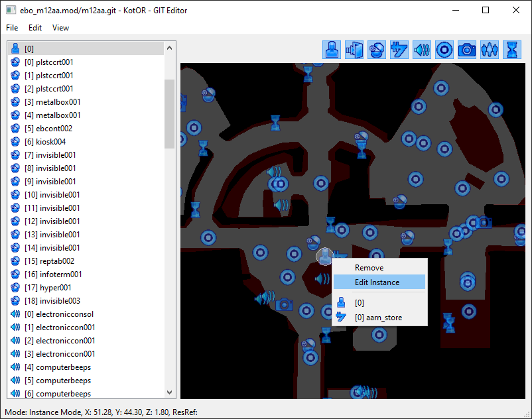Viewport: 532px width, 419px height.
Task: Toggle the sound display filter
Action: point(421,50)
